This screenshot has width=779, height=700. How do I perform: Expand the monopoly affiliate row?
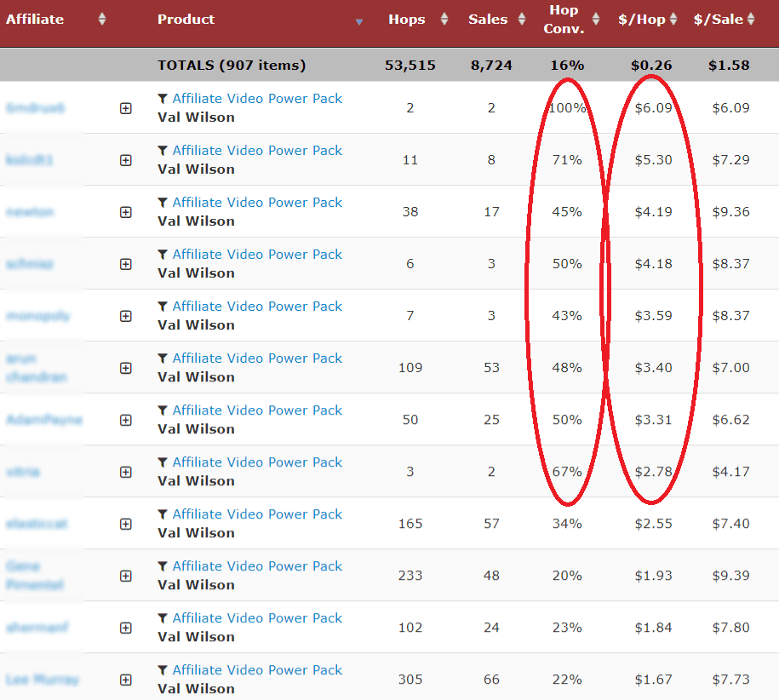[126, 316]
